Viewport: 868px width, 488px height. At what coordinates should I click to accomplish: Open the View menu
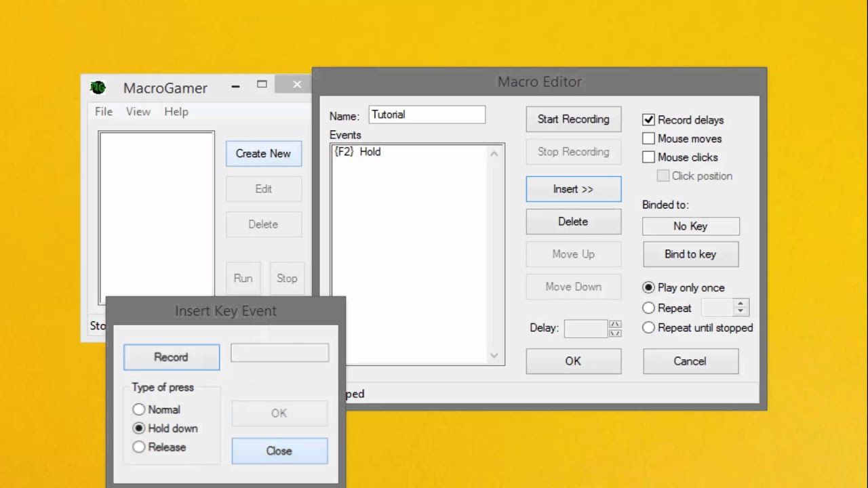(138, 112)
